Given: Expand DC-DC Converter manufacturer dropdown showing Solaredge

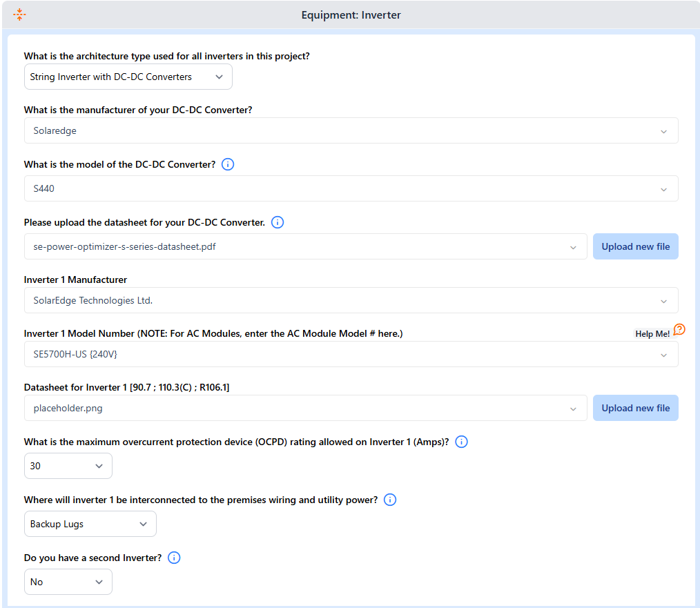Looking at the screenshot, I should [x=351, y=131].
